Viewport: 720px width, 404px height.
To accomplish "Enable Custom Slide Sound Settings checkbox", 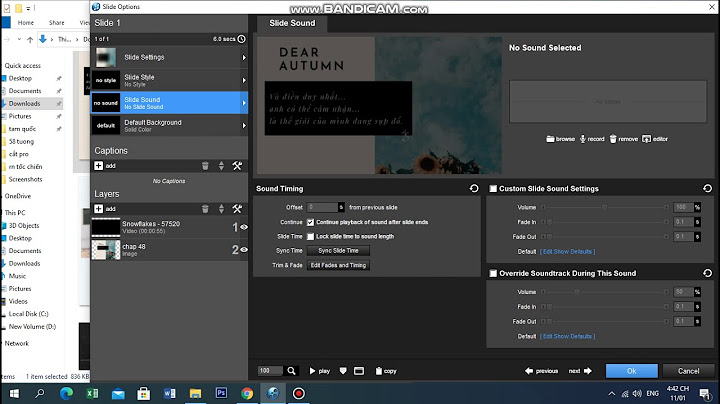I will point(493,189).
